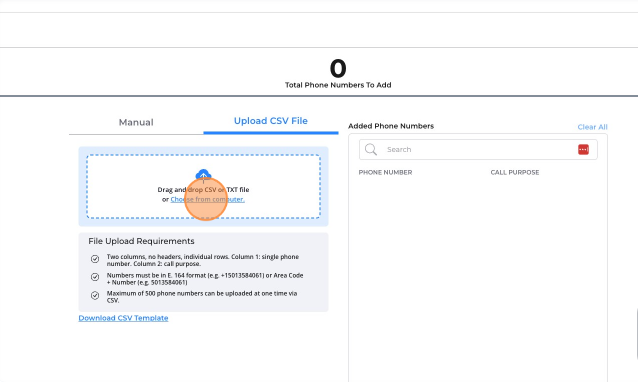Open the Choose from computer link
The image size is (638, 389).
click(208, 199)
